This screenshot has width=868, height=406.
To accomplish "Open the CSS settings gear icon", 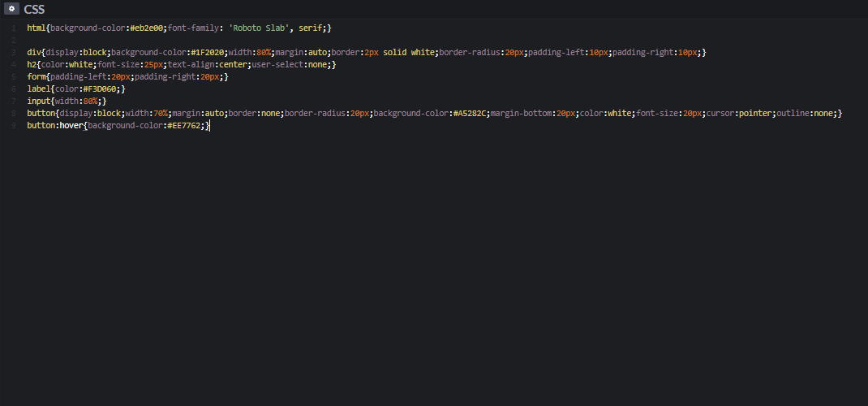I will point(11,9).
